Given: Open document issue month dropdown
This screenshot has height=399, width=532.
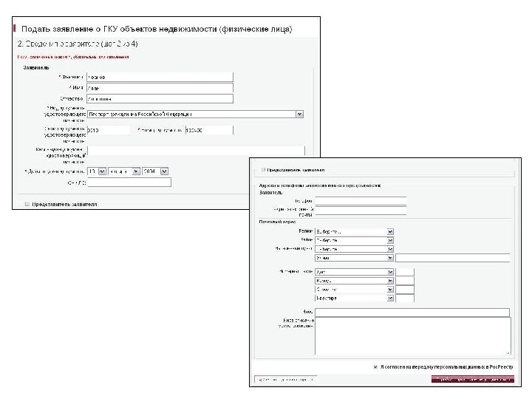Looking at the screenshot, I should pyautogui.click(x=124, y=171).
